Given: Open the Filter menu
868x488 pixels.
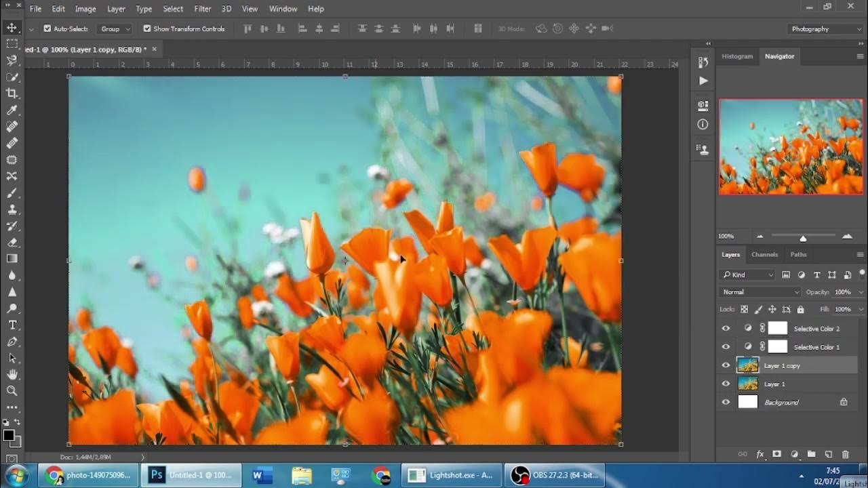Looking at the screenshot, I should point(203,9).
